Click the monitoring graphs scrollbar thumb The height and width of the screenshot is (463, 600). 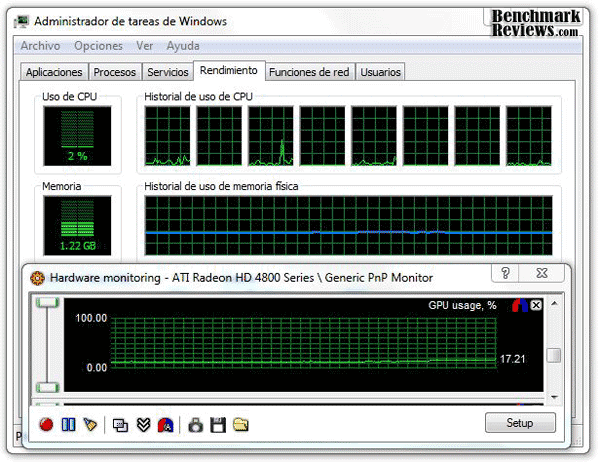[x=554, y=355]
